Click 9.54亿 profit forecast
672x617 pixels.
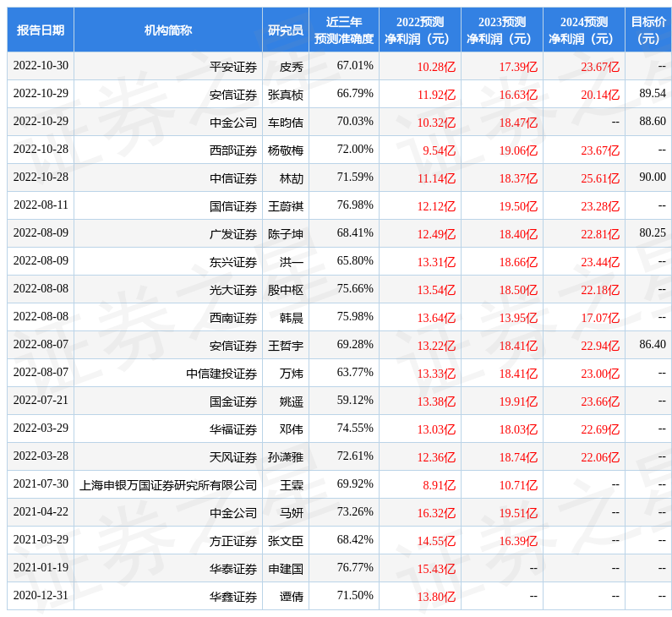pos(439,150)
